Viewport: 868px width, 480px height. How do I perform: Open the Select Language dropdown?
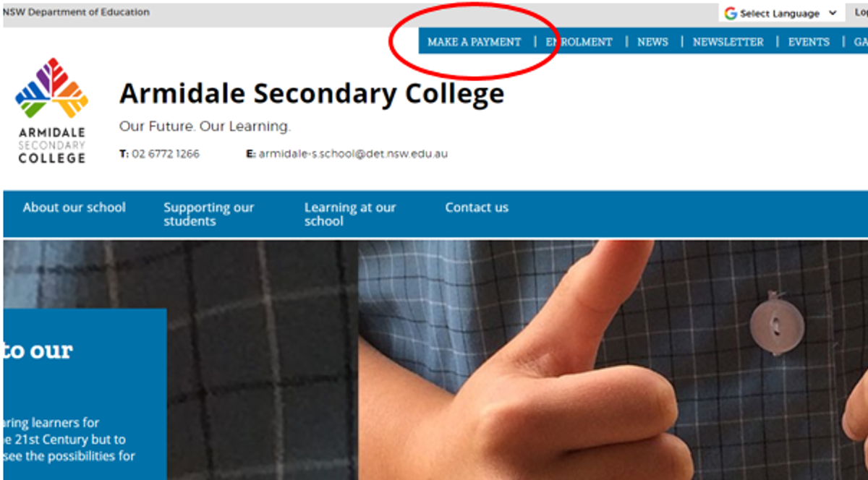click(781, 13)
